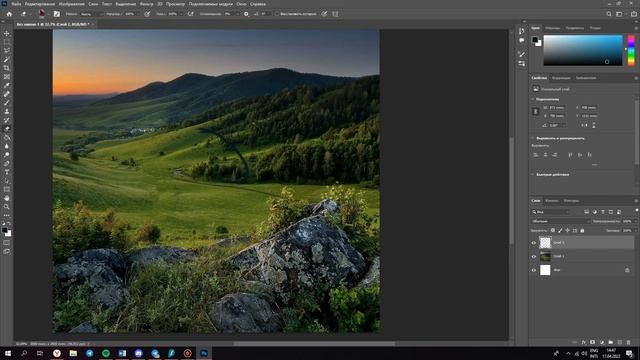Collapse the Align and Distribute section

[532, 138]
